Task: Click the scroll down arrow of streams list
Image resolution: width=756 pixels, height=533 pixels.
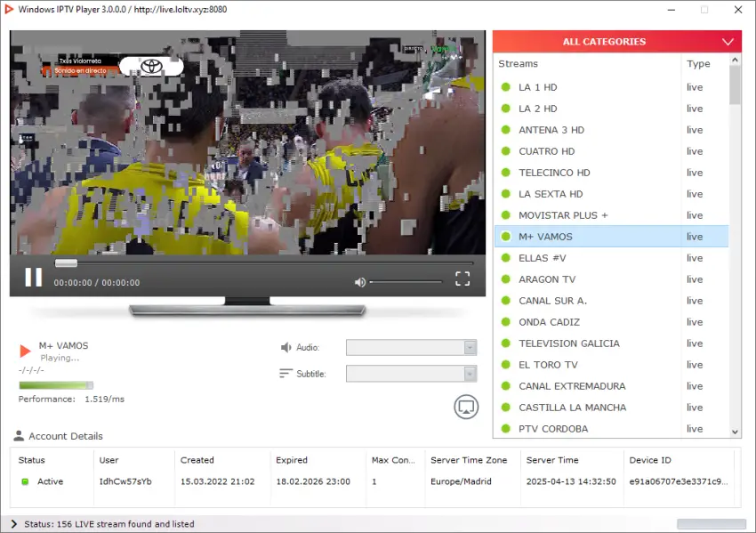Action: coord(735,432)
